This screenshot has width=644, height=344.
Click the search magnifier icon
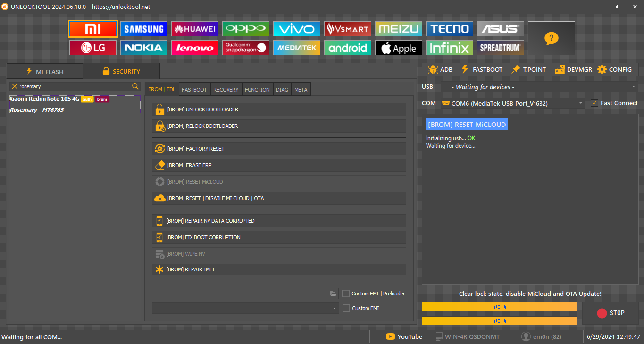[x=135, y=86]
